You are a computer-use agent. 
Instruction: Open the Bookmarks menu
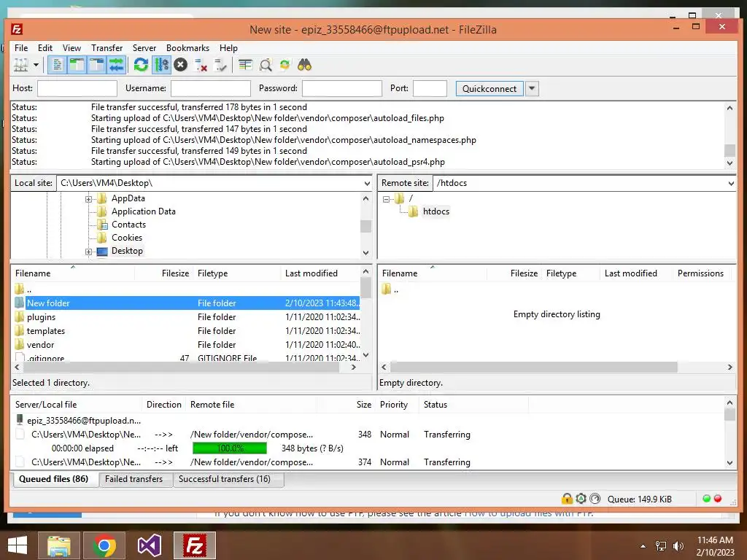(x=187, y=48)
